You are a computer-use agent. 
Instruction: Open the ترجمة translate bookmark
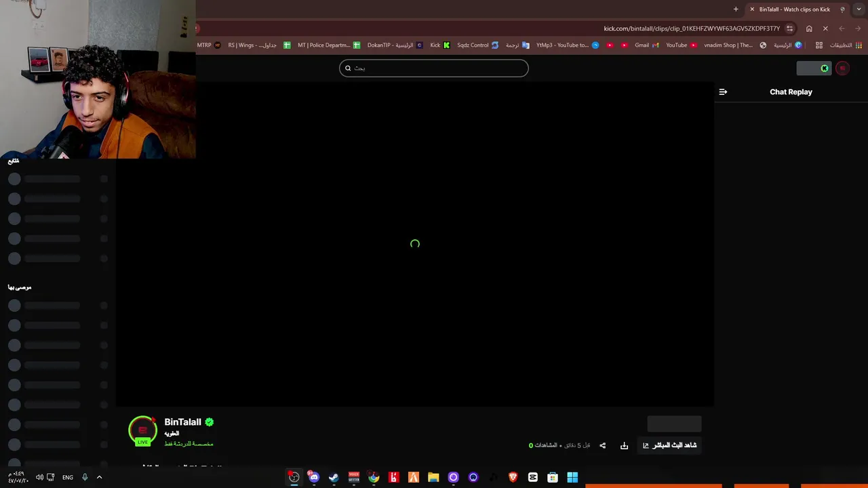517,45
